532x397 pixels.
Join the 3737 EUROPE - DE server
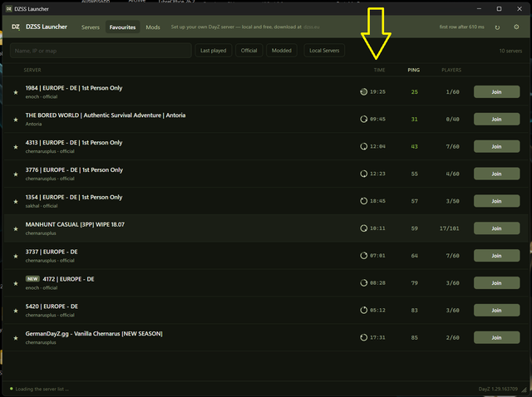point(497,256)
